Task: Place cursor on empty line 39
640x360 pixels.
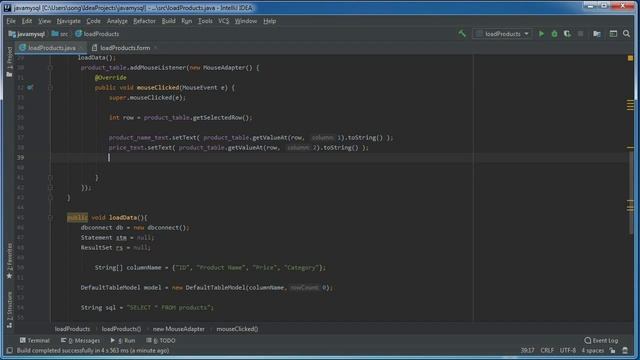Action: (x=339, y=158)
